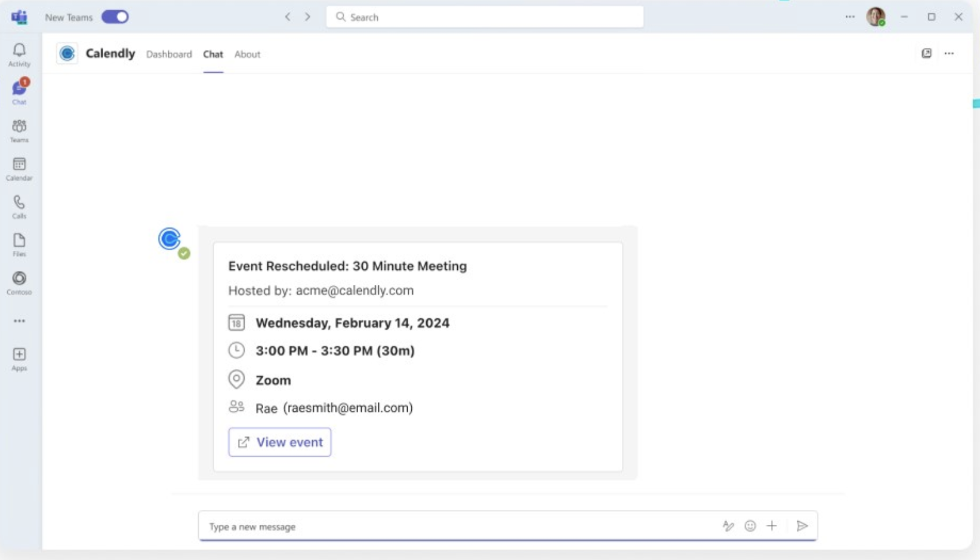Open Chat from the left sidebar

pyautogui.click(x=19, y=92)
